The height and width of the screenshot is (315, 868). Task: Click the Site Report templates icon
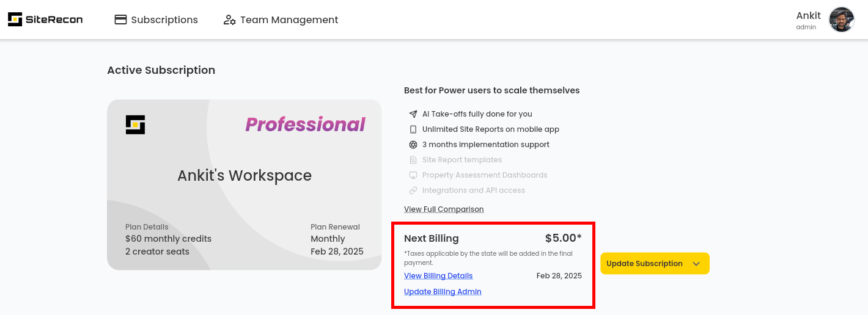pyautogui.click(x=413, y=160)
